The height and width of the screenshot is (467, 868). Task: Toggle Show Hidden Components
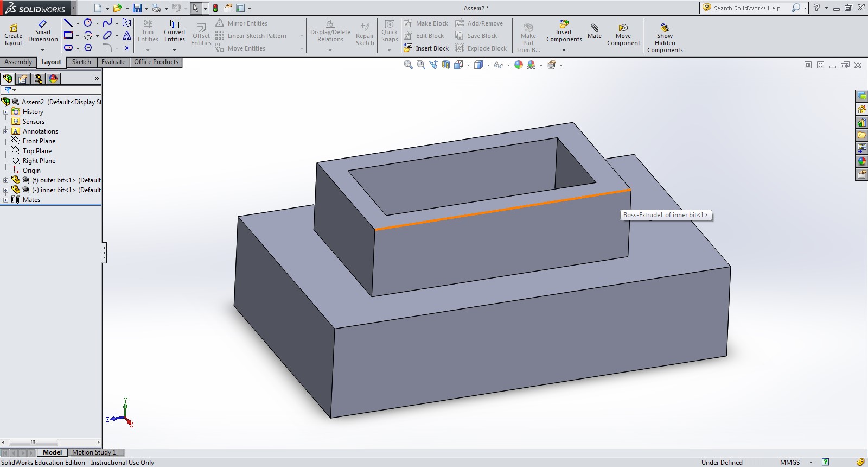665,37
